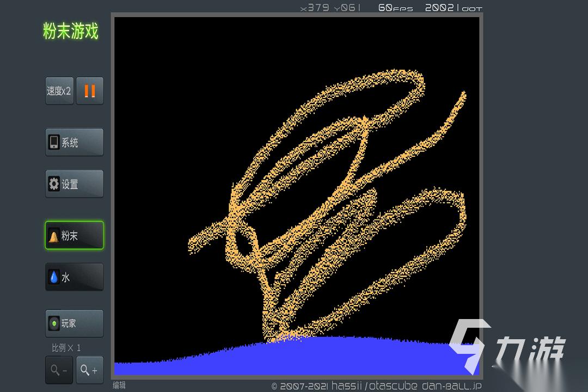This screenshot has height=392, width=588.
Task: Click the 速度x2 speed button
Action: 59,91
